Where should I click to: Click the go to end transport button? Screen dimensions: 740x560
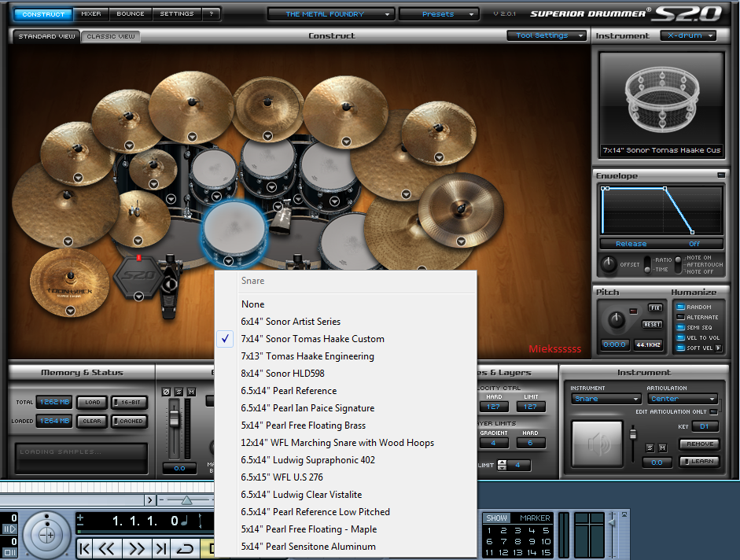(x=161, y=549)
